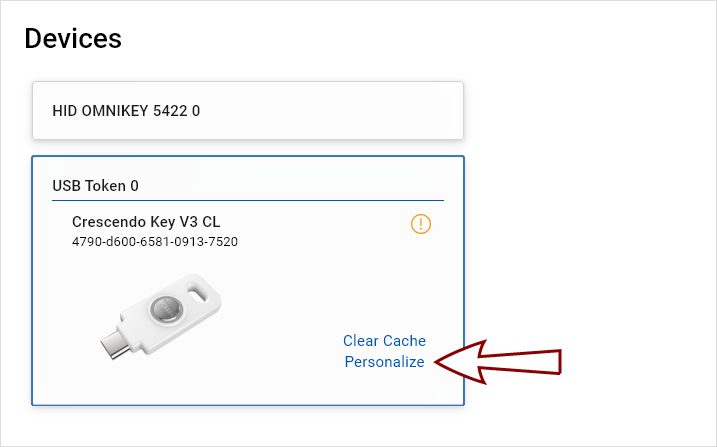Click the keyring hole on the key image
This screenshot has height=447, width=717.
[207, 293]
